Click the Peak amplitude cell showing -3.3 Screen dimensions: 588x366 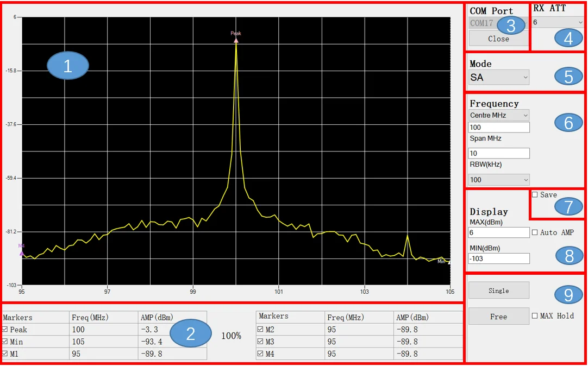172,330
